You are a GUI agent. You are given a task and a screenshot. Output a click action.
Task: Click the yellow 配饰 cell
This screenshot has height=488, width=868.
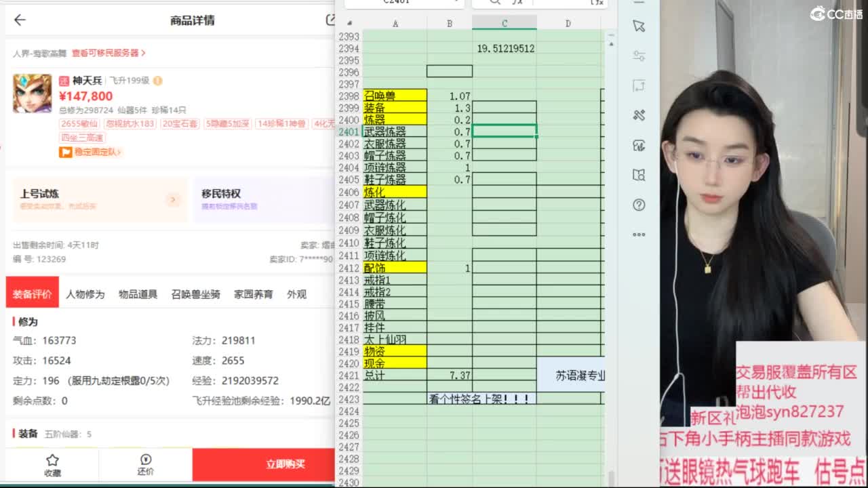[x=395, y=268]
